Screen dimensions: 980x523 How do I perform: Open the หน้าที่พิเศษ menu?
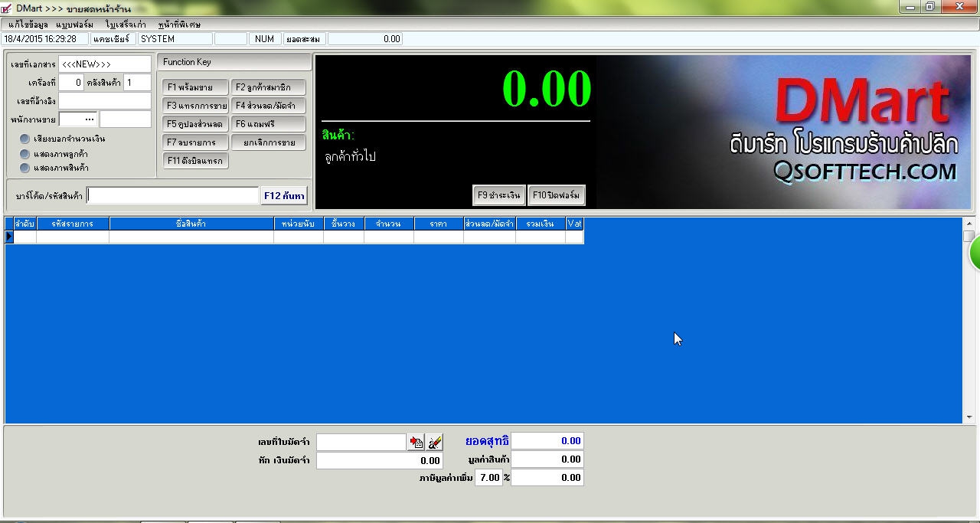pos(180,25)
